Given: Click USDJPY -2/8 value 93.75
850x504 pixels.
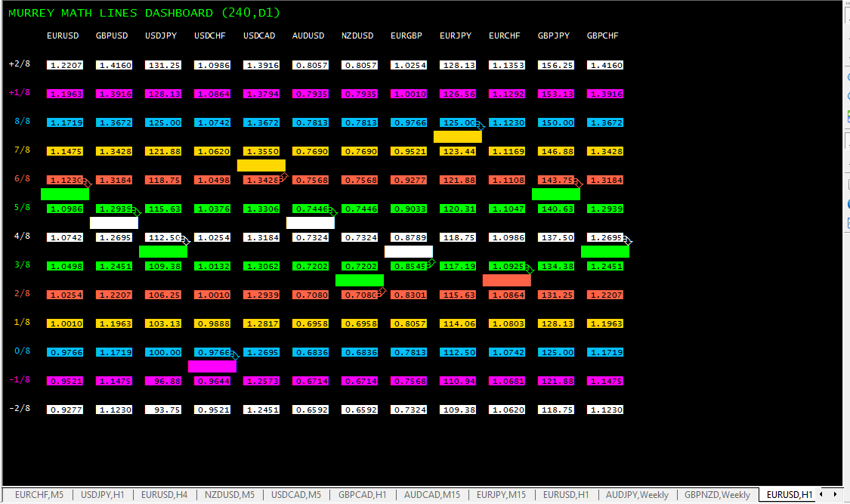Looking at the screenshot, I should pyautogui.click(x=163, y=410).
